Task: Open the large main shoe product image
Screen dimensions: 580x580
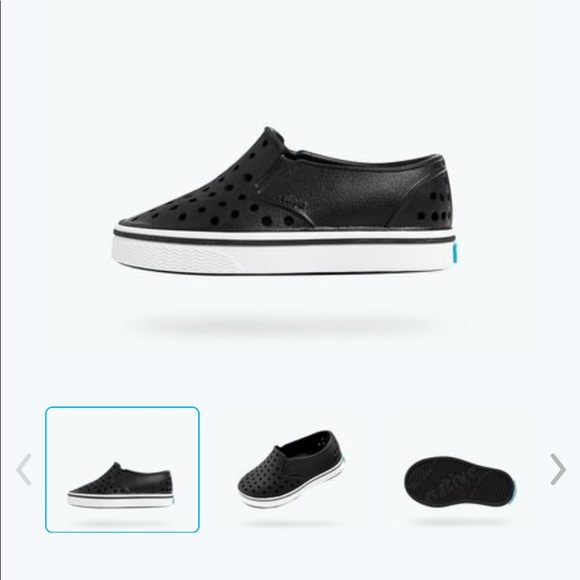Action: [x=284, y=201]
